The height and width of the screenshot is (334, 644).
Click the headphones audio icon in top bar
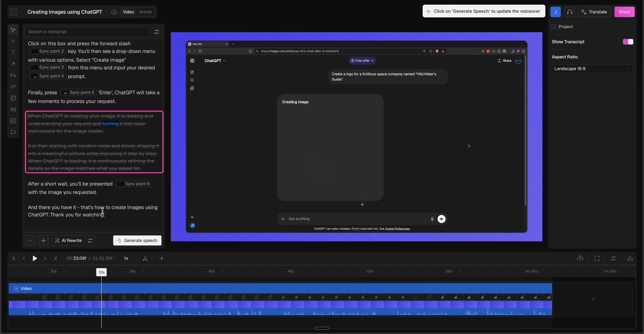570,12
